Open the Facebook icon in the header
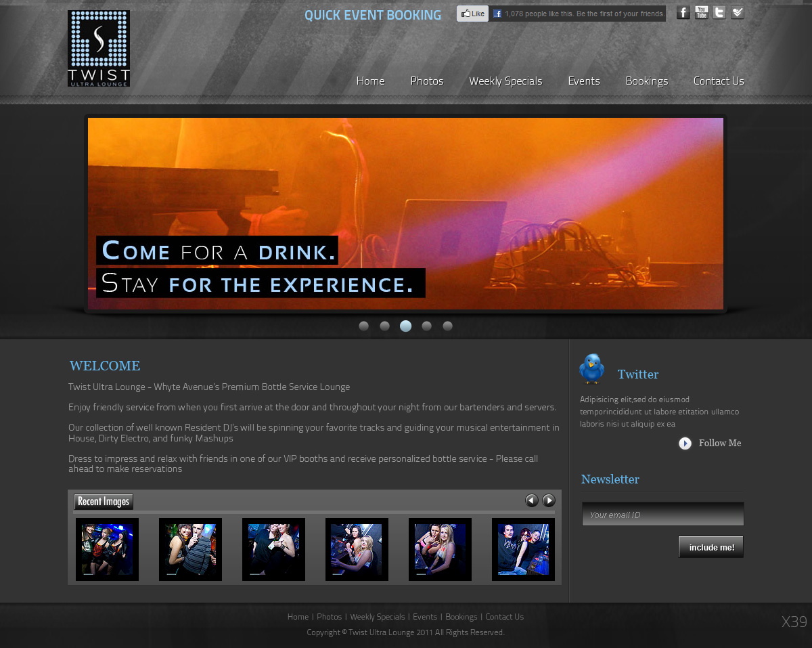The image size is (812, 648). pos(683,12)
